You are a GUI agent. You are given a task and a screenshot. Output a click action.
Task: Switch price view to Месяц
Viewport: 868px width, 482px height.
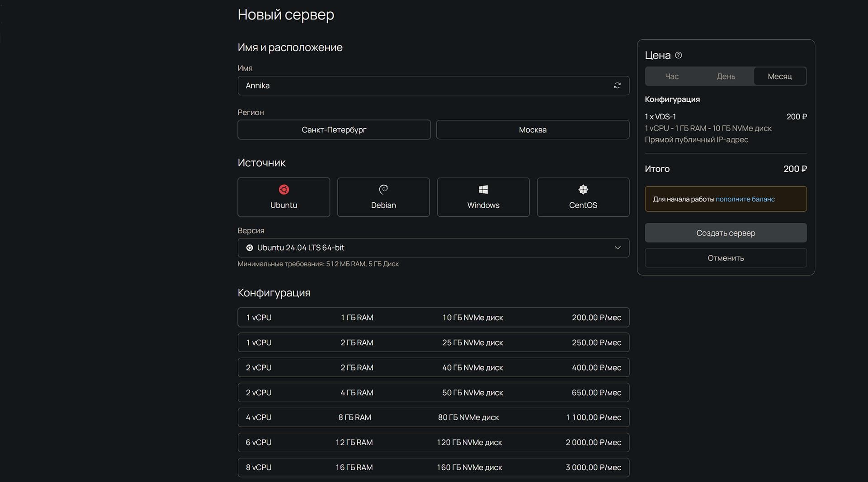(780, 76)
